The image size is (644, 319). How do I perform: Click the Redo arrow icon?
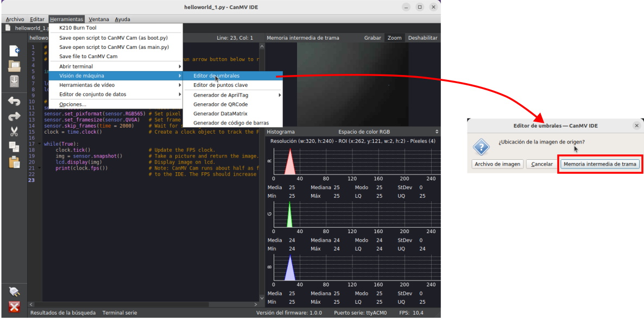click(x=14, y=117)
